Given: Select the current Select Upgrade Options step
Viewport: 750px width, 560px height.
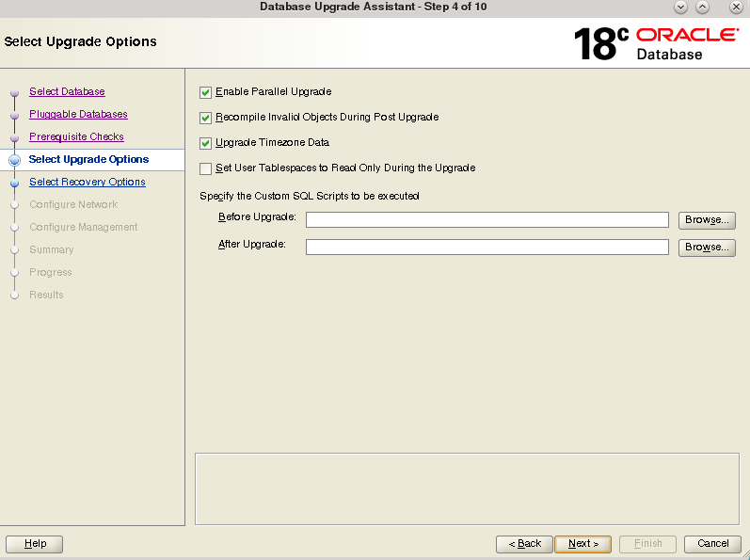Looking at the screenshot, I should (x=88, y=159).
